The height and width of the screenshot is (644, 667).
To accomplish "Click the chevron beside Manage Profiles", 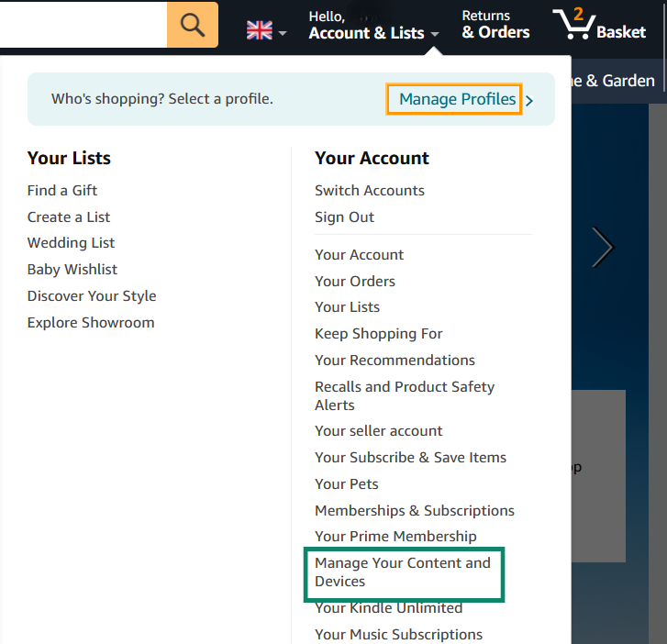I will (530, 100).
